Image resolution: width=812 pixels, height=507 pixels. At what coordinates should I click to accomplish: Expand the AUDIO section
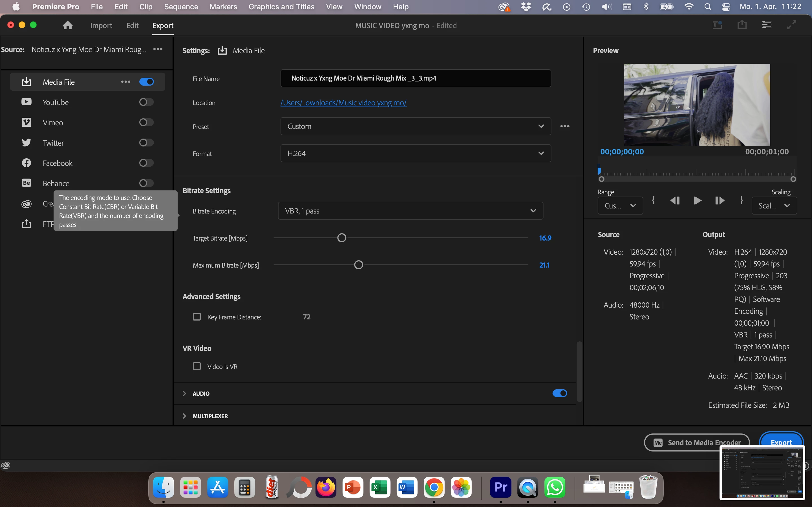tap(184, 393)
